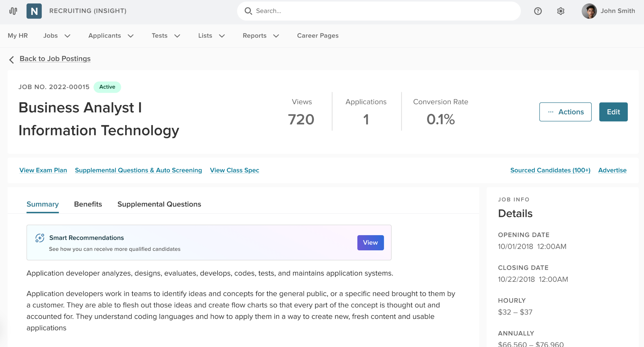Click the blue N app icon
The height and width of the screenshot is (347, 644).
pos(34,11)
